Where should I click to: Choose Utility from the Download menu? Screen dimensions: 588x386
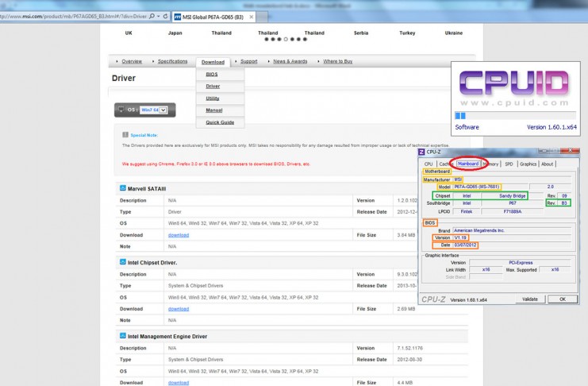(x=213, y=98)
